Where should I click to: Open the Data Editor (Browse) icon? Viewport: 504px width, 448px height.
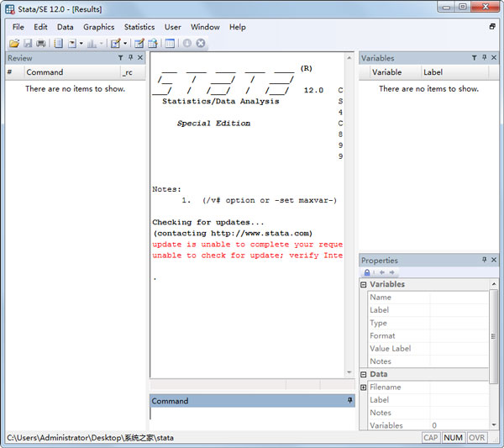click(x=153, y=43)
